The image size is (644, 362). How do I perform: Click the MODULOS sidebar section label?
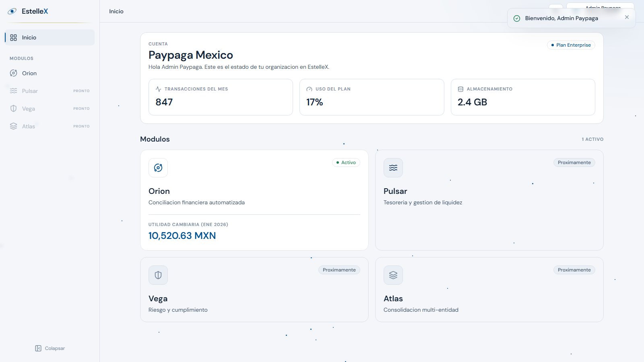click(21, 58)
